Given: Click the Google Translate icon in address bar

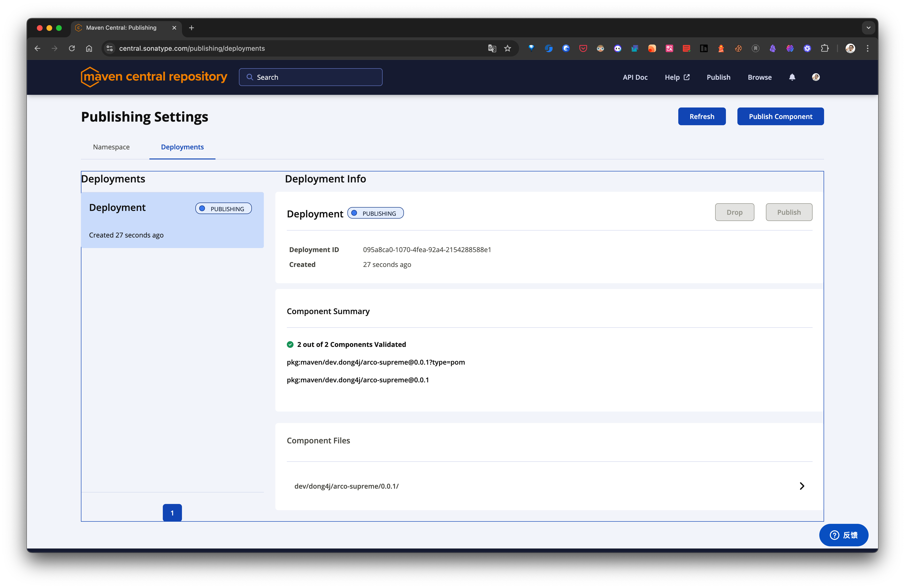Looking at the screenshot, I should (x=492, y=48).
